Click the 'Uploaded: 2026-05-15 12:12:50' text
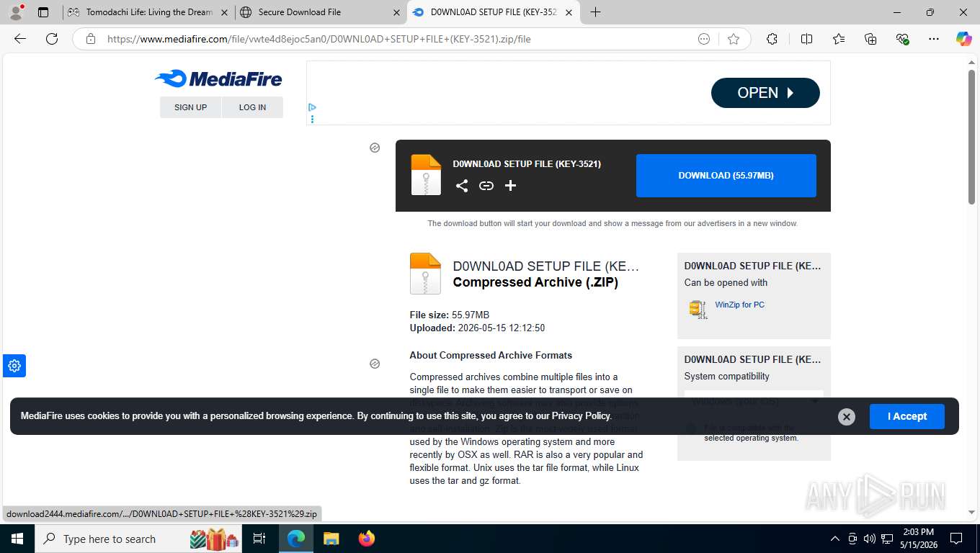The image size is (980, 553). coord(477,328)
